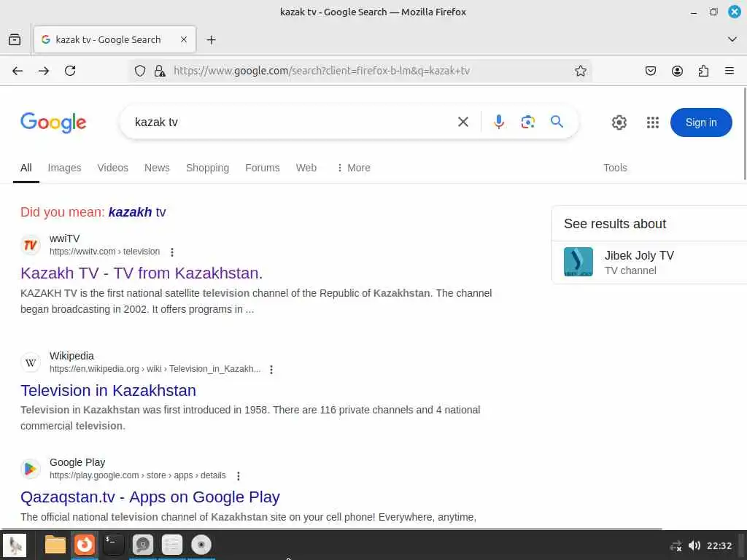Click the page vertical scrollbar
The width and height of the screenshot is (747, 560).
click(x=745, y=134)
